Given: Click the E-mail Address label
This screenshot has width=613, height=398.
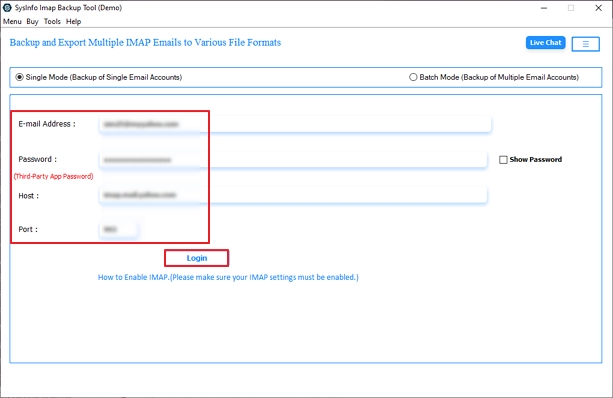Looking at the screenshot, I should pos(47,124).
